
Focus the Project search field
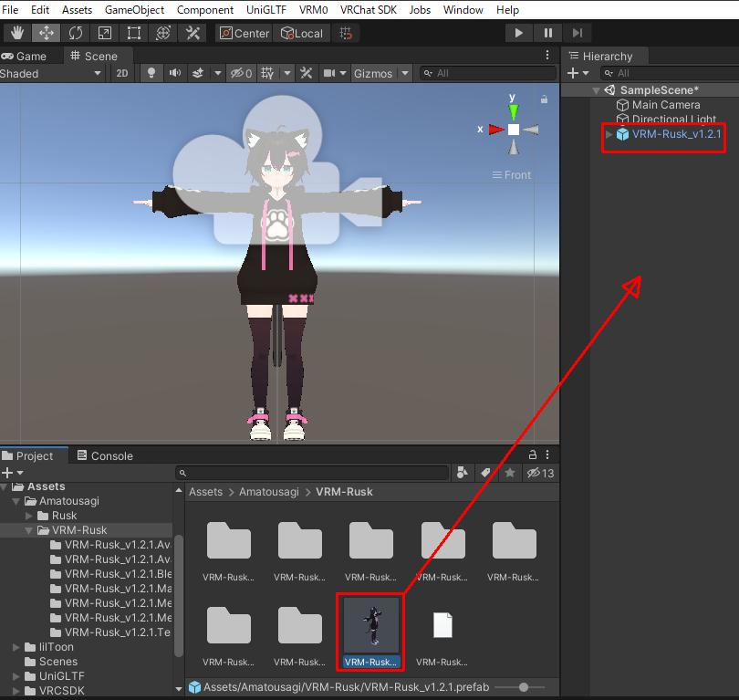[312, 473]
